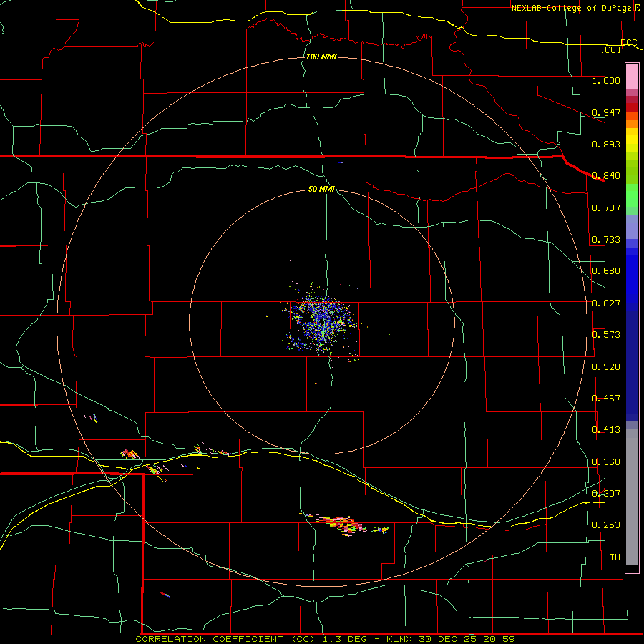Click the small blue echo in the far southwest

coord(165,595)
